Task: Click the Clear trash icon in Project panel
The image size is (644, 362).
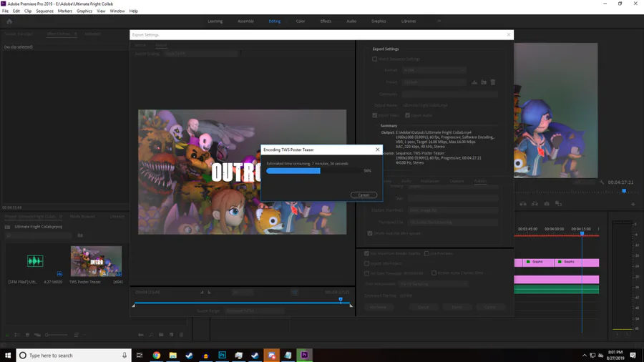Action: pos(181,335)
